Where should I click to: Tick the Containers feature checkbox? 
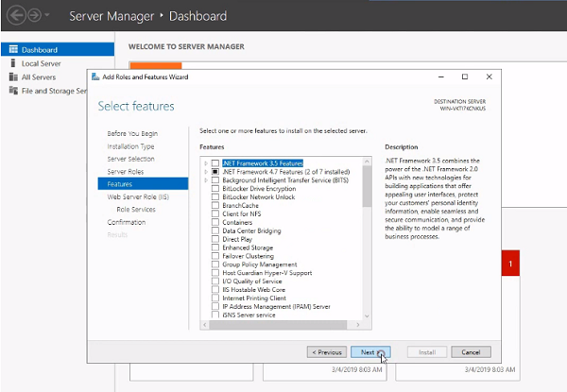tap(215, 222)
